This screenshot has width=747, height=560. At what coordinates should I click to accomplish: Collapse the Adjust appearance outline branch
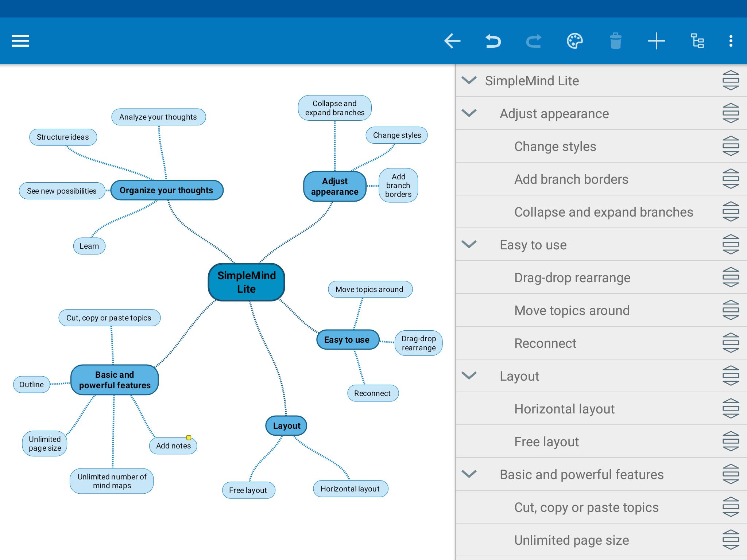[469, 113]
